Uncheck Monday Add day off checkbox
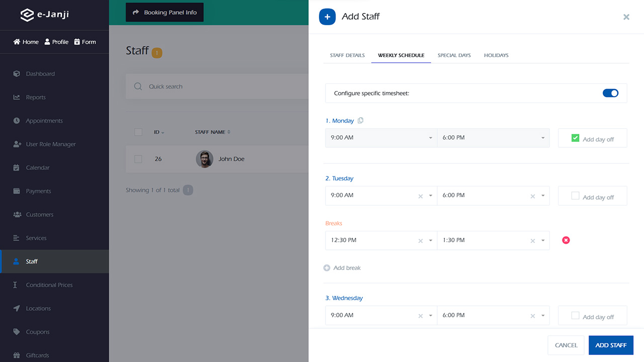The width and height of the screenshot is (644, 362). [576, 138]
